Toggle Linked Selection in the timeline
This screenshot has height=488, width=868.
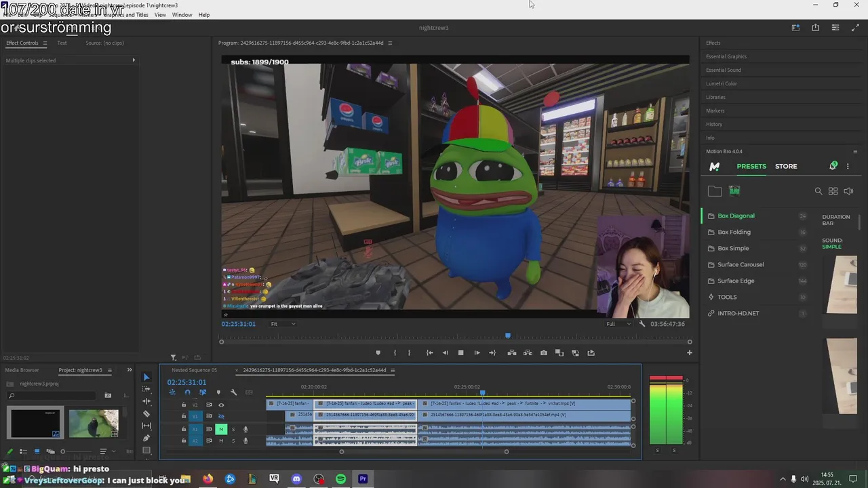coord(203,392)
